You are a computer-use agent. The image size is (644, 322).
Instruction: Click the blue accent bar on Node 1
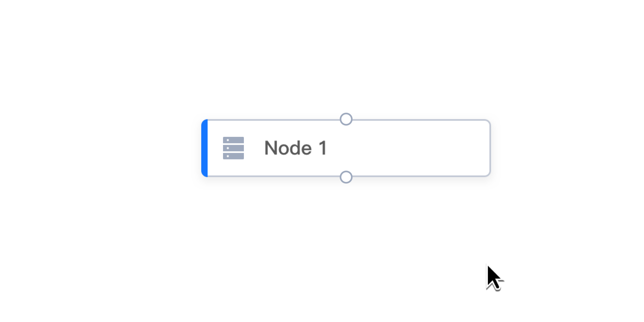click(x=205, y=148)
